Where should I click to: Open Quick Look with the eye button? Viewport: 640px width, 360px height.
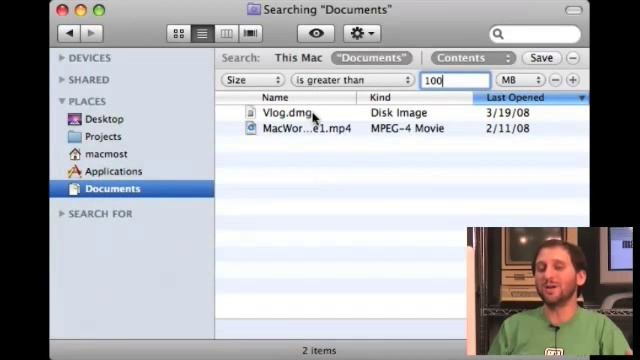coord(316,33)
